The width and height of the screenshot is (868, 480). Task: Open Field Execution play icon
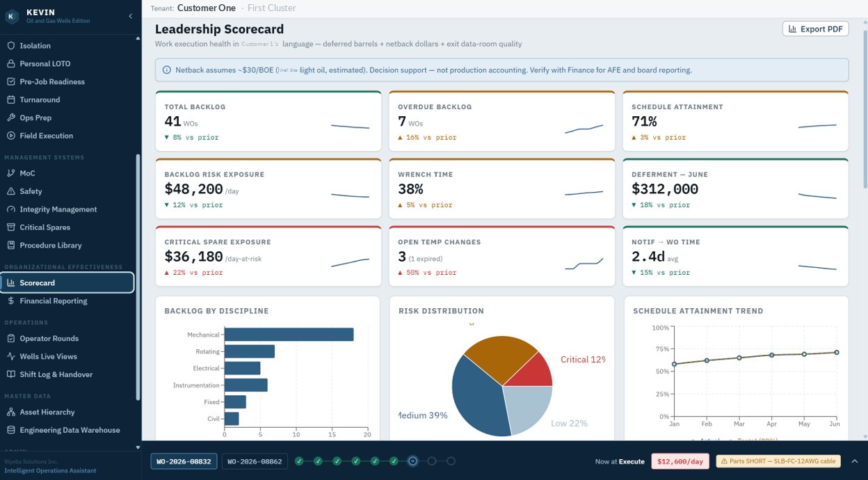pyautogui.click(x=10, y=136)
